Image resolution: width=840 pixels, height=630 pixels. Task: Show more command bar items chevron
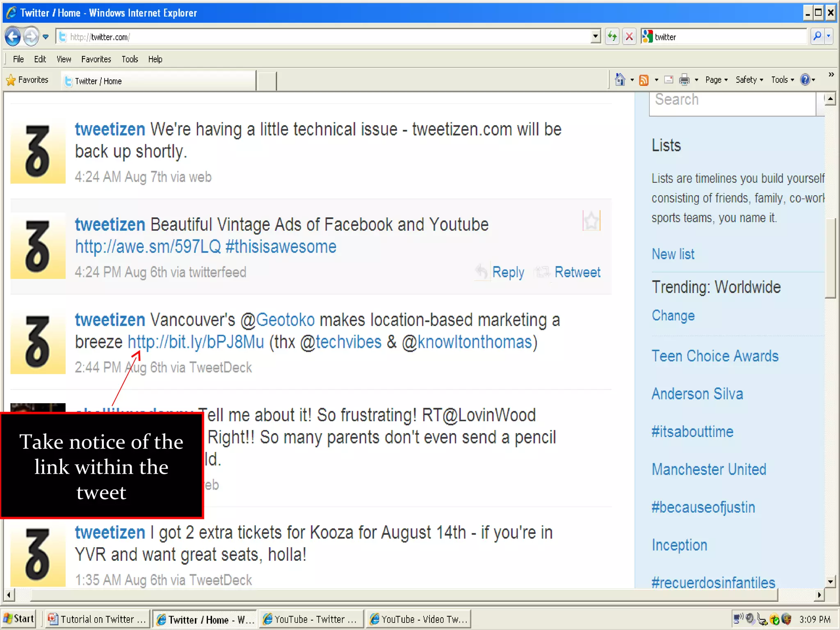tap(831, 75)
